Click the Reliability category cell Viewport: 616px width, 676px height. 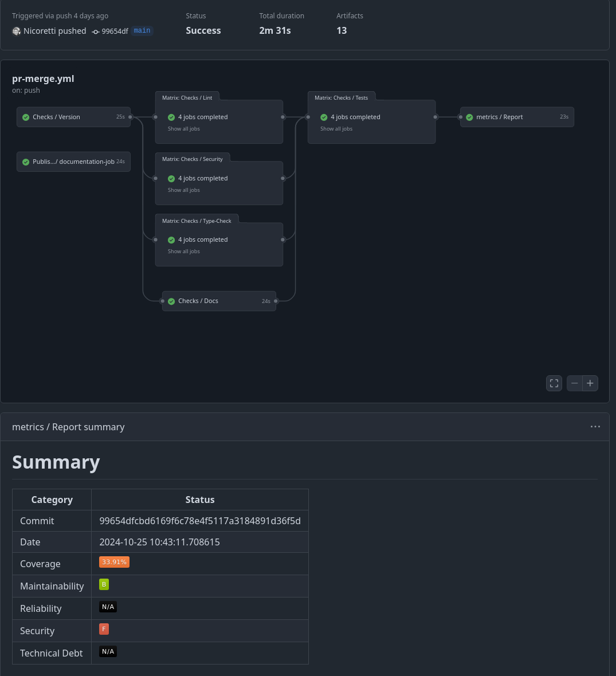click(x=52, y=608)
